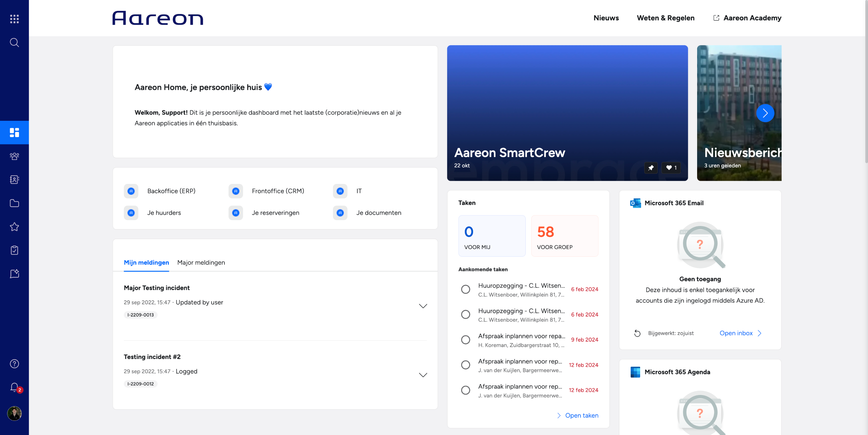This screenshot has height=435, width=868.
Task: Expand the Major Testing incident entry
Action: (423, 306)
